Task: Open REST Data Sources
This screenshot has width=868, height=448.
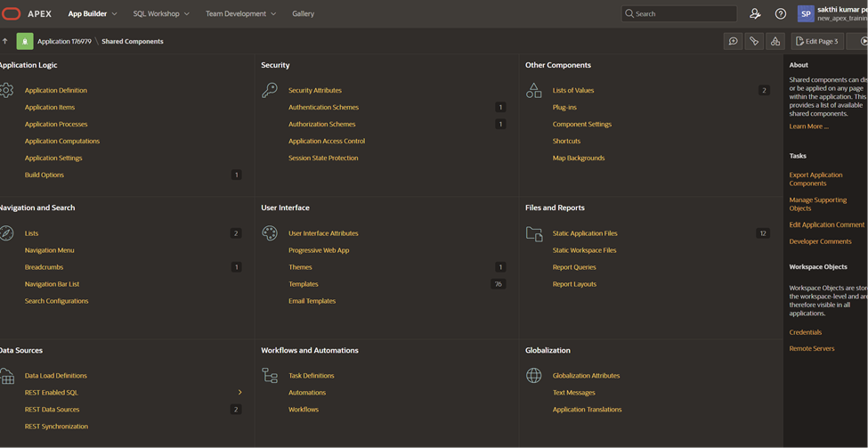Action: (52, 409)
